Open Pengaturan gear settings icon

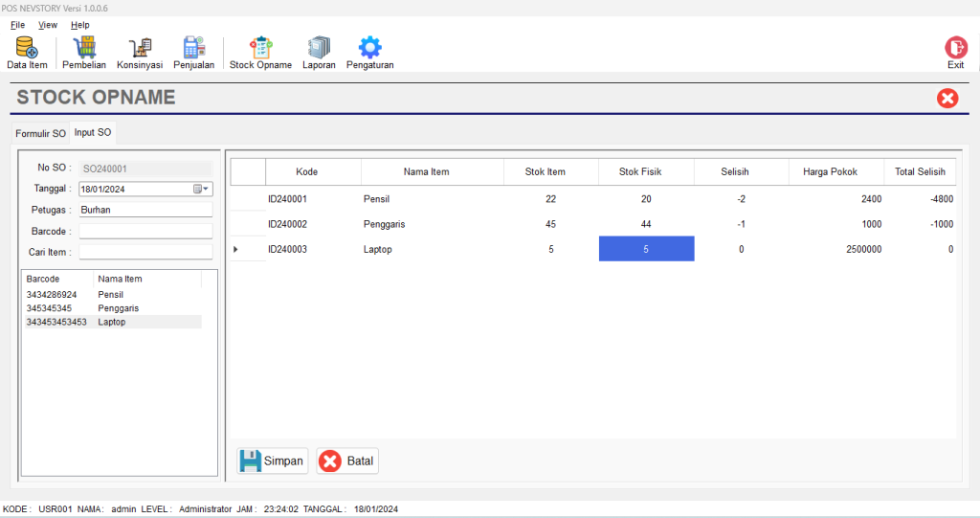pos(369,53)
